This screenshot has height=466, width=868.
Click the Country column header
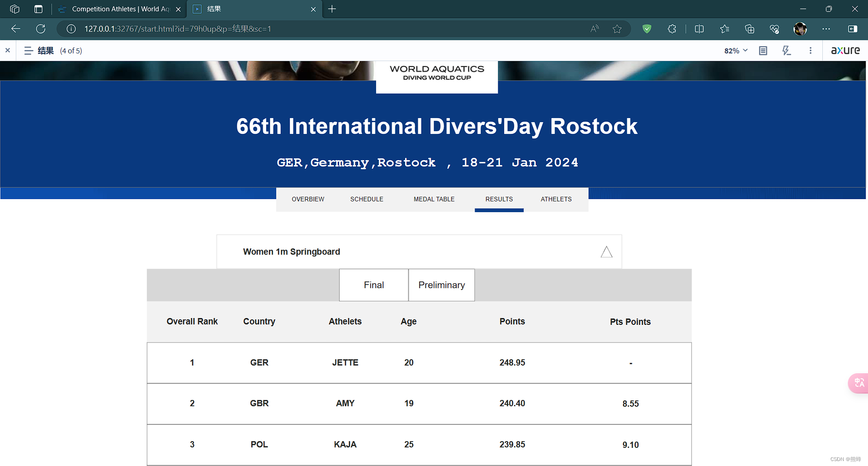click(x=259, y=321)
